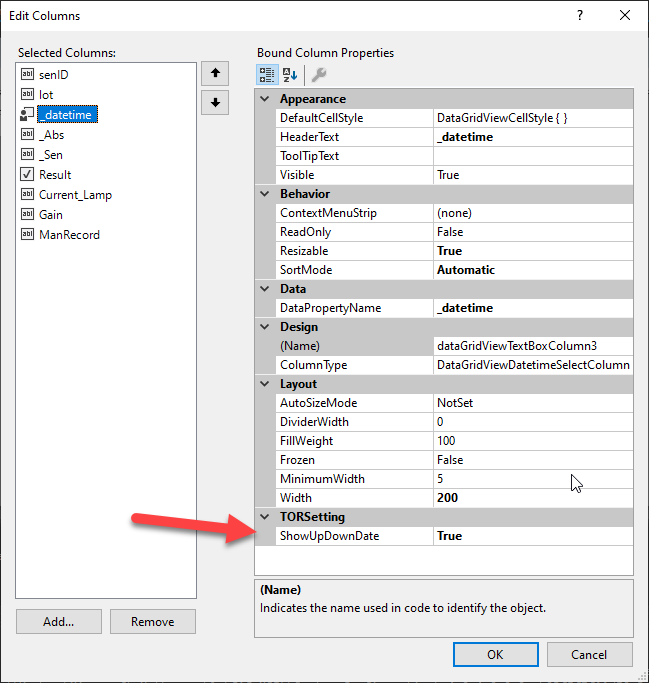Click the Resizable property value True
This screenshot has width=649, height=683.
click(533, 251)
